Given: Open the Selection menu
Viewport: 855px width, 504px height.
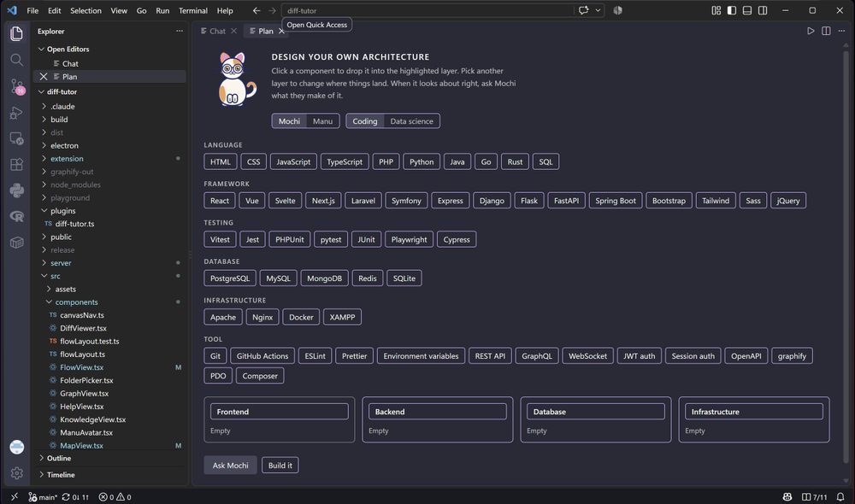Looking at the screenshot, I should click(85, 10).
